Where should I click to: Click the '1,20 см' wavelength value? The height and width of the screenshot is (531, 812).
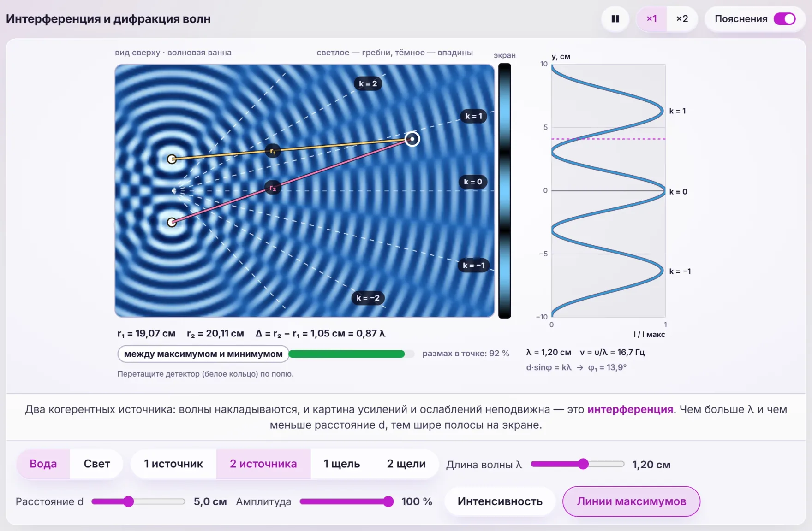(x=651, y=465)
